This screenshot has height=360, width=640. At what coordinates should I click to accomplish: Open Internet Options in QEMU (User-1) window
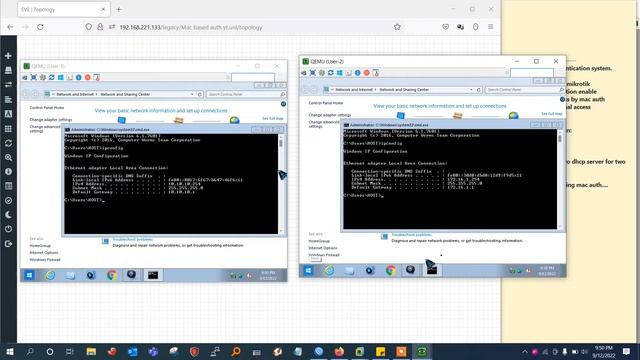click(44, 253)
